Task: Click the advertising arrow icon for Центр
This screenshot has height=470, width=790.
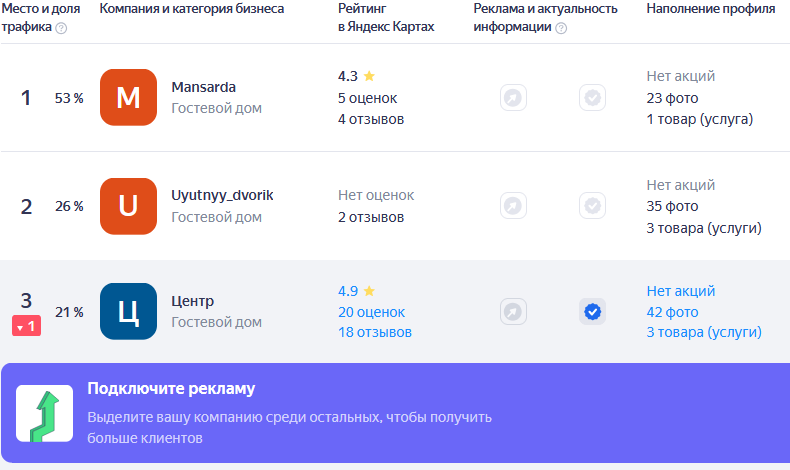Action: (513, 312)
